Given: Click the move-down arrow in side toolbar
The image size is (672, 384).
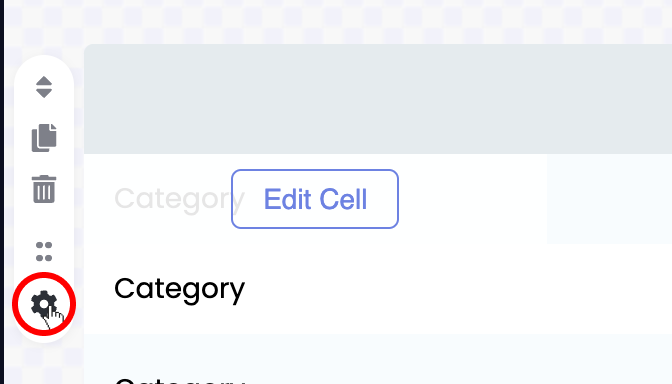Looking at the screenshot, I should [x=44, y=93].
